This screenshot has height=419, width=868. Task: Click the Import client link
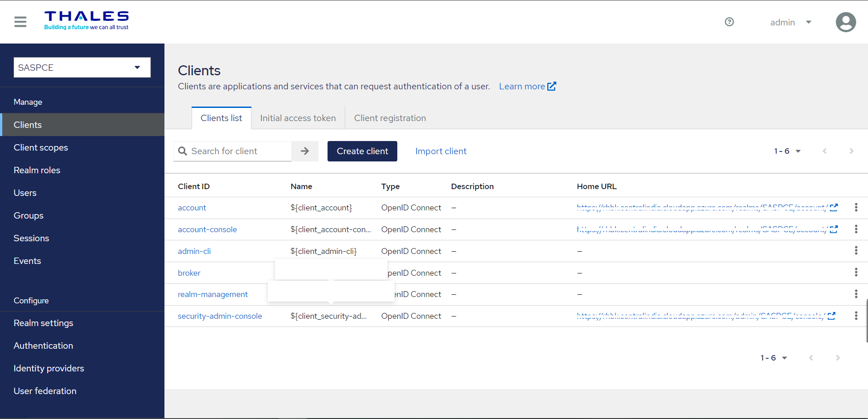[440, 151]
